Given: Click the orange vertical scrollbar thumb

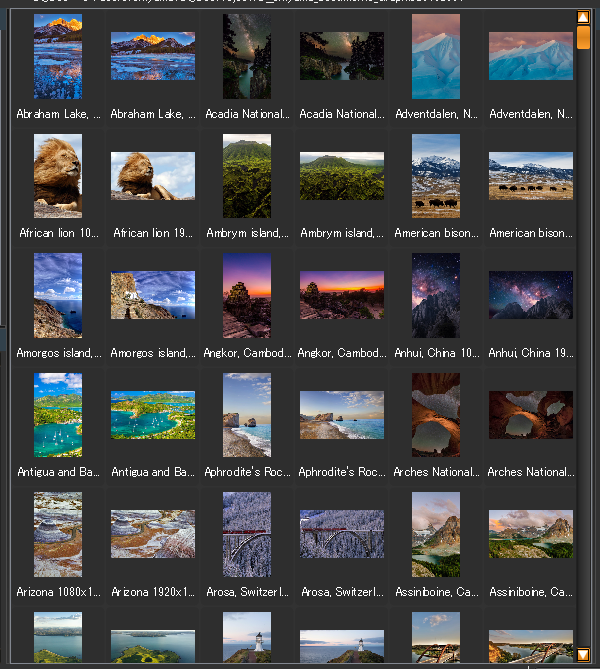Looking at the screenshot, I should pyautogui.click(x=583, y=37).
